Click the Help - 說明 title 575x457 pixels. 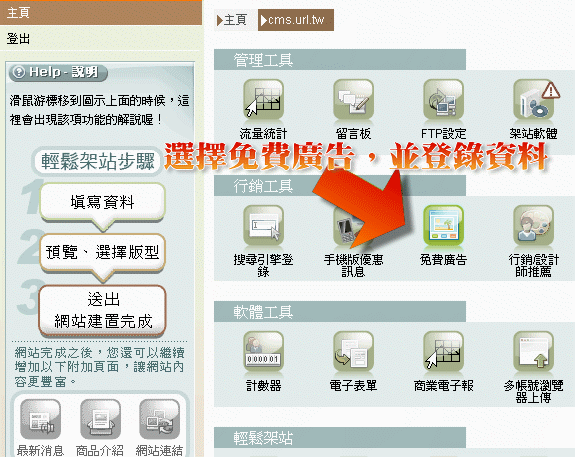pyautogui.click(x=64, y=72)
